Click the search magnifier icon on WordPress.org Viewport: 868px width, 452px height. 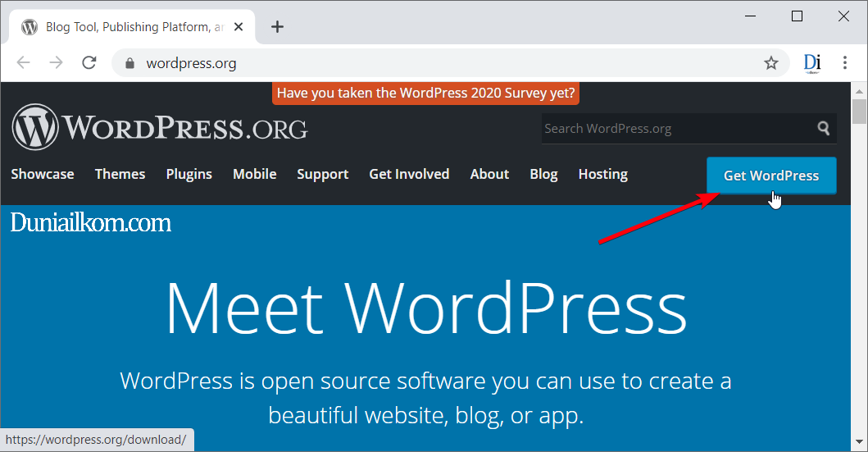[x=823, y=129]
